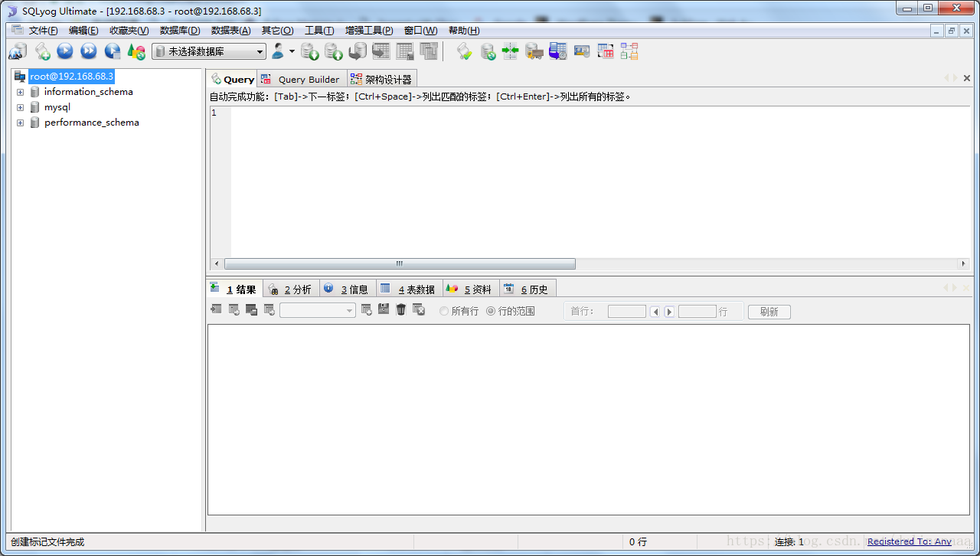The height and width of the screenshot is (556, 980).
Task: Expand the information_schema database node
Action: [x=21, y=92]
